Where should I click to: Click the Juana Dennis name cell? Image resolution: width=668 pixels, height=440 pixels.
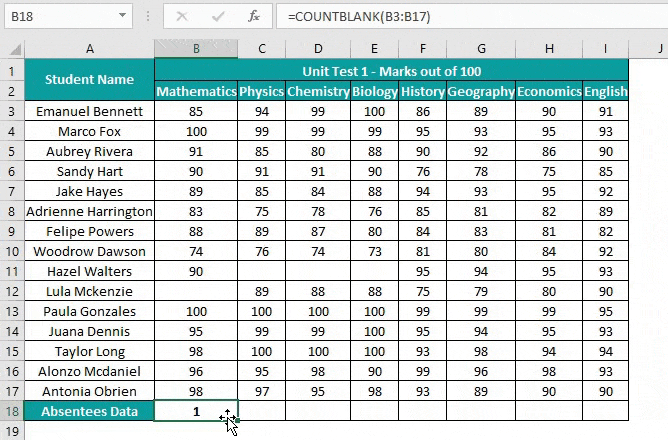click(89, 331)
